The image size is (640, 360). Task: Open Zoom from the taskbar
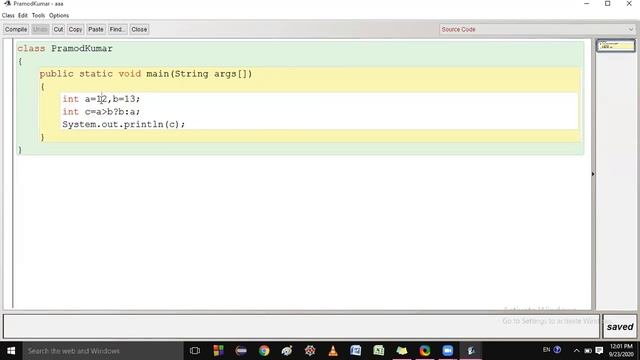coord(448,351)
